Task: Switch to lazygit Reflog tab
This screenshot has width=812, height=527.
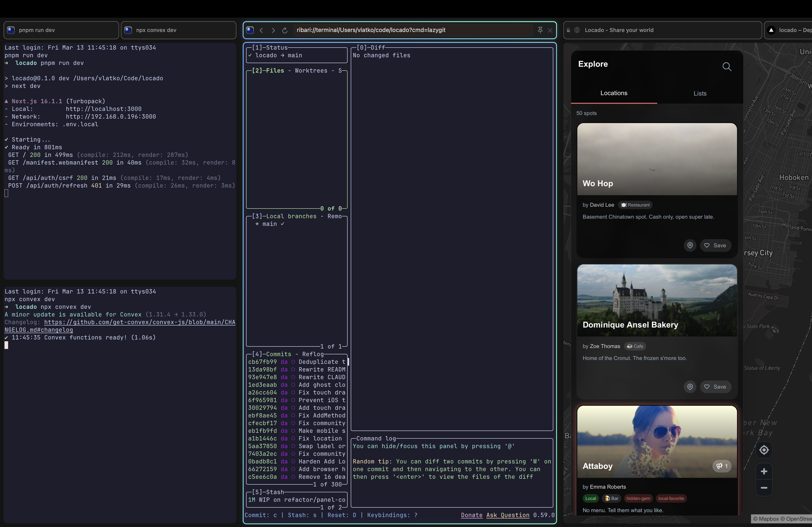Action: (x=313, y=354)
